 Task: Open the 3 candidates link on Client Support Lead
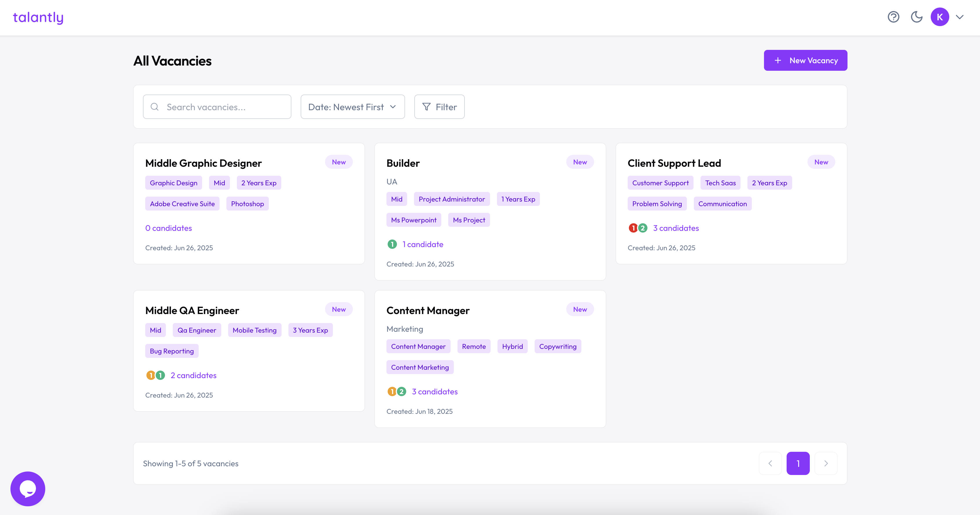tap(676, 228)
